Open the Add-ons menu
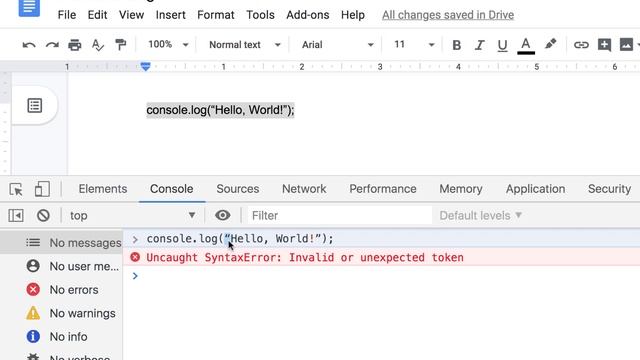The width and height of the screenshot is (640, 360). [308, 15]
